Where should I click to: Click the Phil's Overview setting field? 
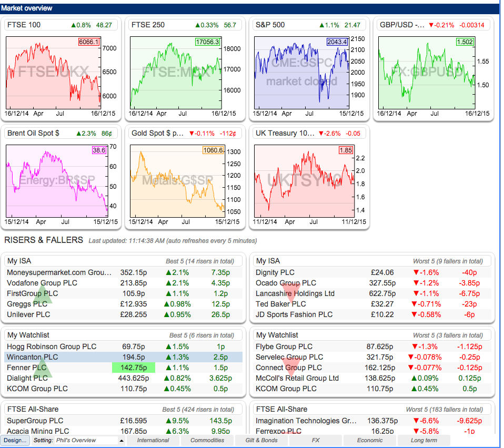[x=86, y=440]
